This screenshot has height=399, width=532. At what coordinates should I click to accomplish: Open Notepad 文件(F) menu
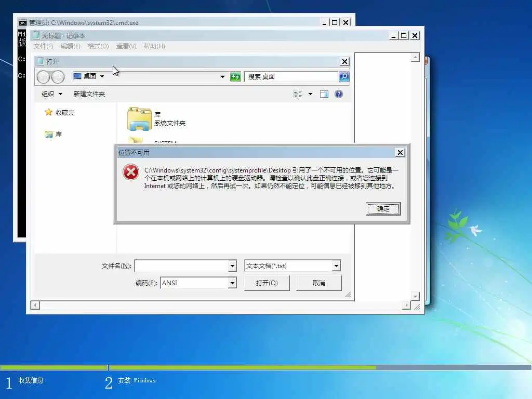coord(44,46)
